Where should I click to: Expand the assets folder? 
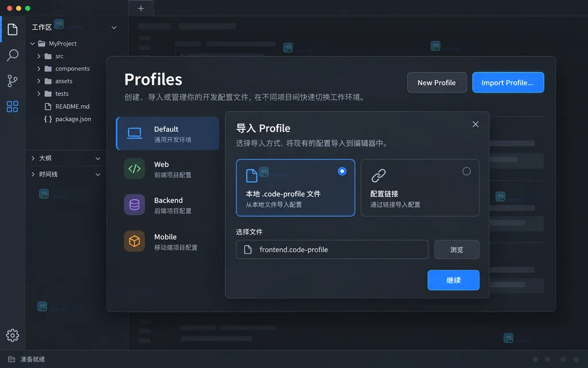coord(38,81)
